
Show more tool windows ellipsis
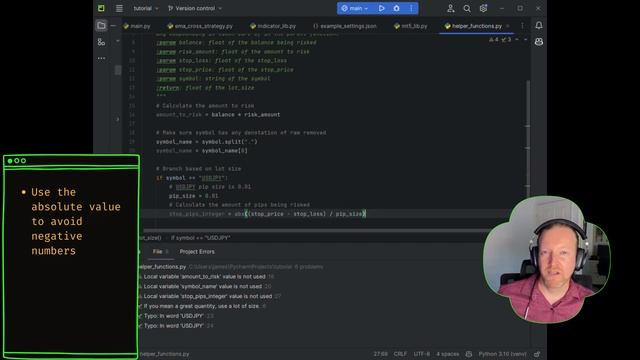point(101,58)
